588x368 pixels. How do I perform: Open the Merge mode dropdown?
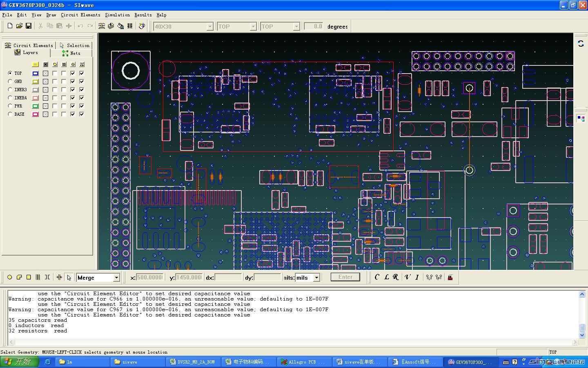pos(116,278)
